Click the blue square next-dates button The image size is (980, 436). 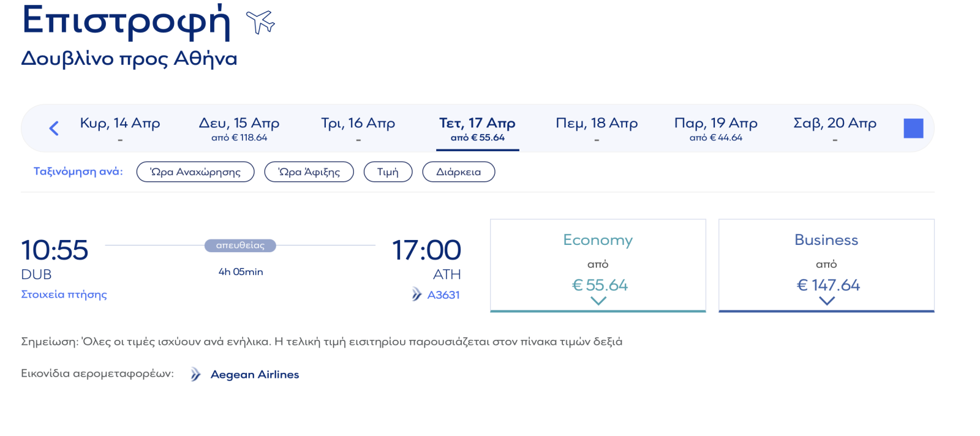coord(913,128)
